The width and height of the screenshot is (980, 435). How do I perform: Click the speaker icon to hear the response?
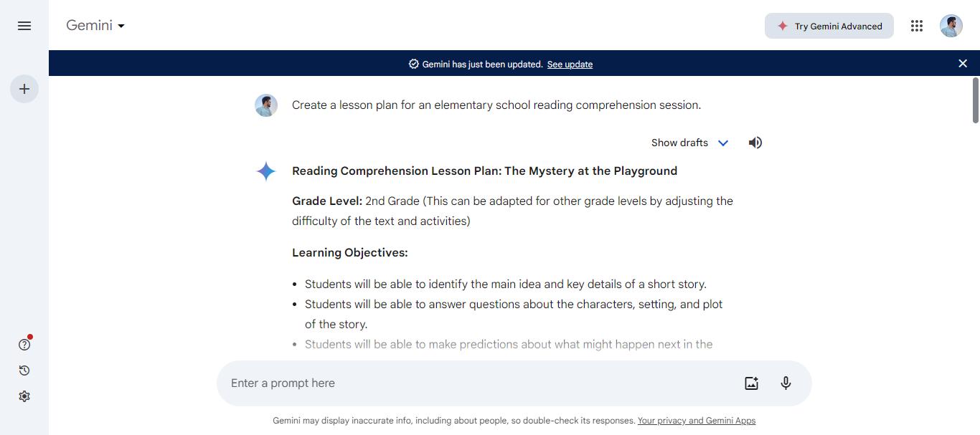(x=755, y=142)
